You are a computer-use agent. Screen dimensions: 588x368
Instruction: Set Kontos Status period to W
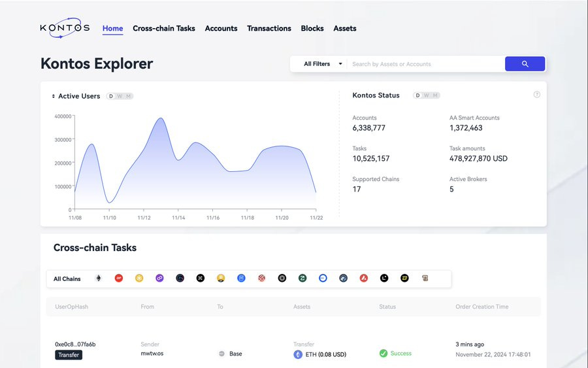point(427,95)
